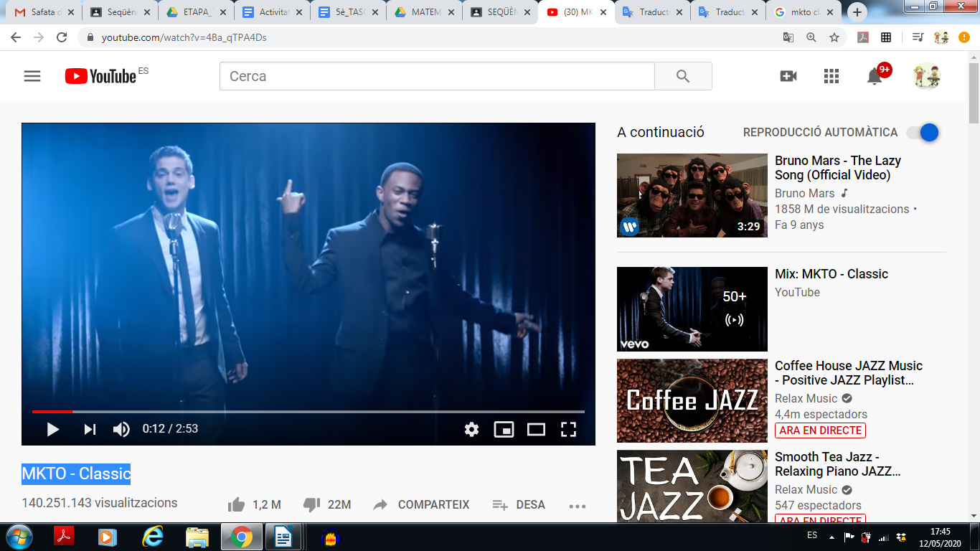980x551 pixels.
Task: Open Bruno Mars Lazy Song thumbnail
Action: [x=692, y=195]
